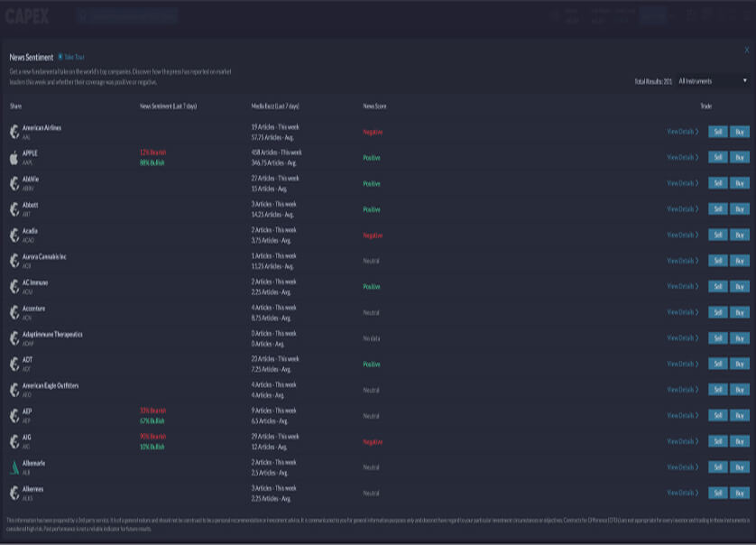Image resolution: width=756 pixels, height=545 pixels.
Task: Click the American Airlines stock icon
Action: pyautogui.click(x=14, y=132)
